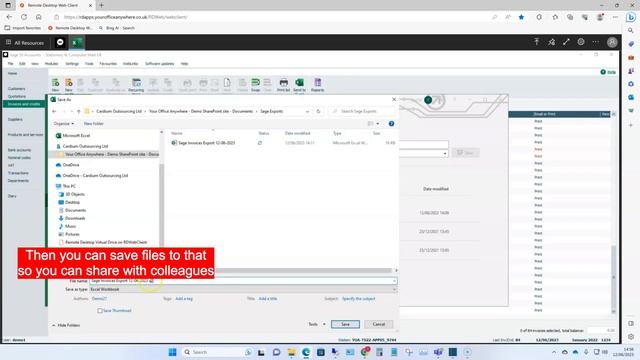Open the Windows Start menu

[x=172, y=352]
